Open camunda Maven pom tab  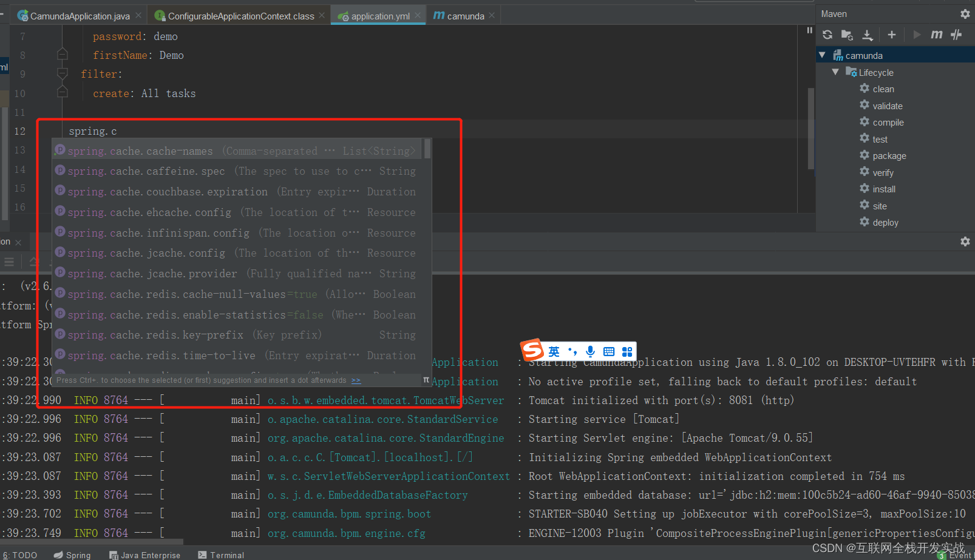(x=464, y=16)
